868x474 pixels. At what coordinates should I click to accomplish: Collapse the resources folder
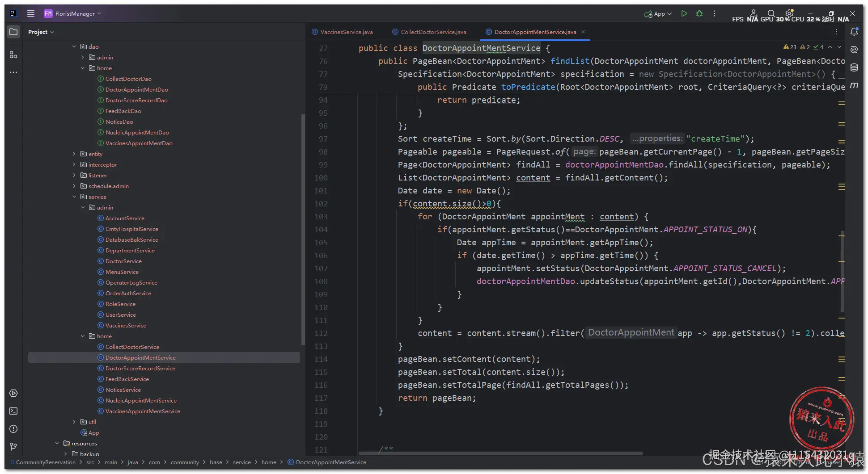pyautogui.click(x=57, y=443)
